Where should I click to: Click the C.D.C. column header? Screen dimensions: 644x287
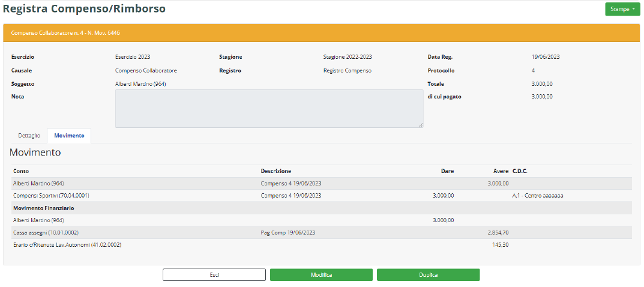pos(520,171)
